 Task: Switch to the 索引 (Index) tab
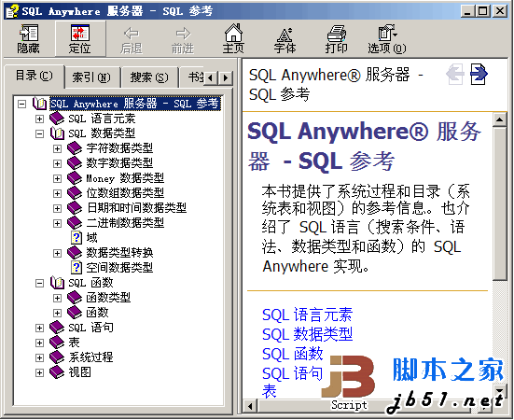pos(91,77)
